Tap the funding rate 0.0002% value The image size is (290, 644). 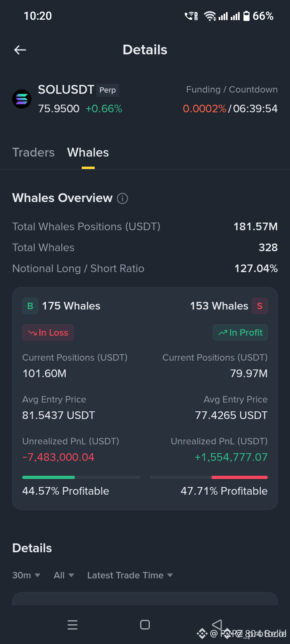click(205, 109)
